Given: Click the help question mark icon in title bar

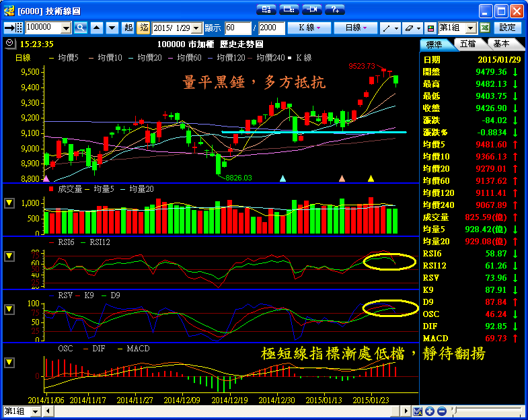Looking at the screenshot, I should 334,9.
